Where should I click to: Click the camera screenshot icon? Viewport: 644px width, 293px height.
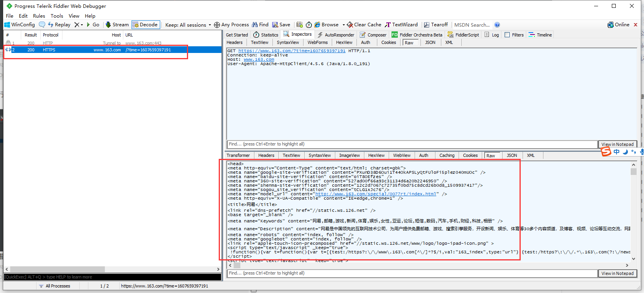tap(300, 25)
